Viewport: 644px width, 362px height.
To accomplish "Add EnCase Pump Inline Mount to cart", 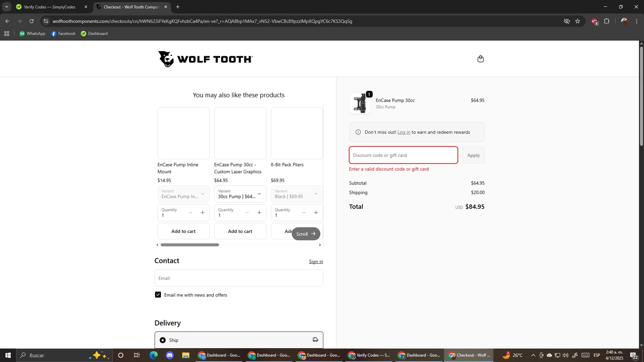I will (183, 231).
